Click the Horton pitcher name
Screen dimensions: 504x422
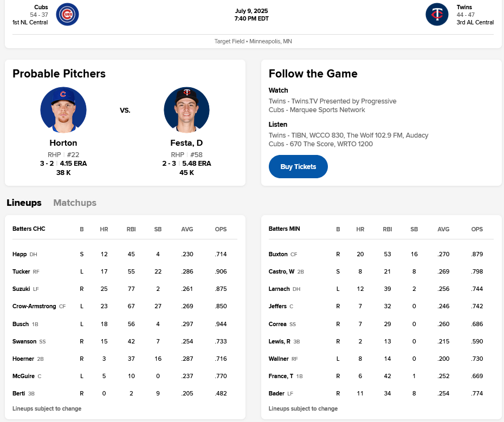coord(63,143)
